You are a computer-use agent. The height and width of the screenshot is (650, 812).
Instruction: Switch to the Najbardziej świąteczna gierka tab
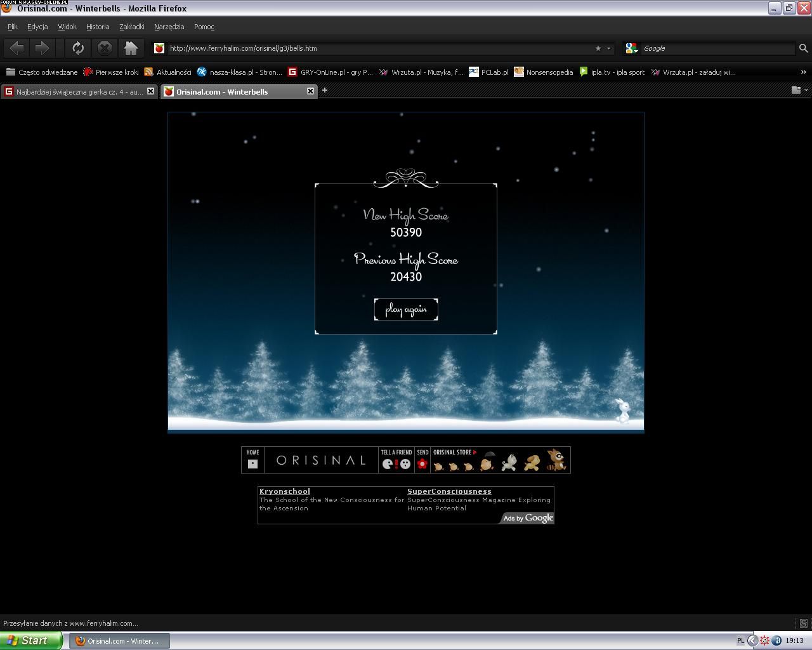click(75, 91)
